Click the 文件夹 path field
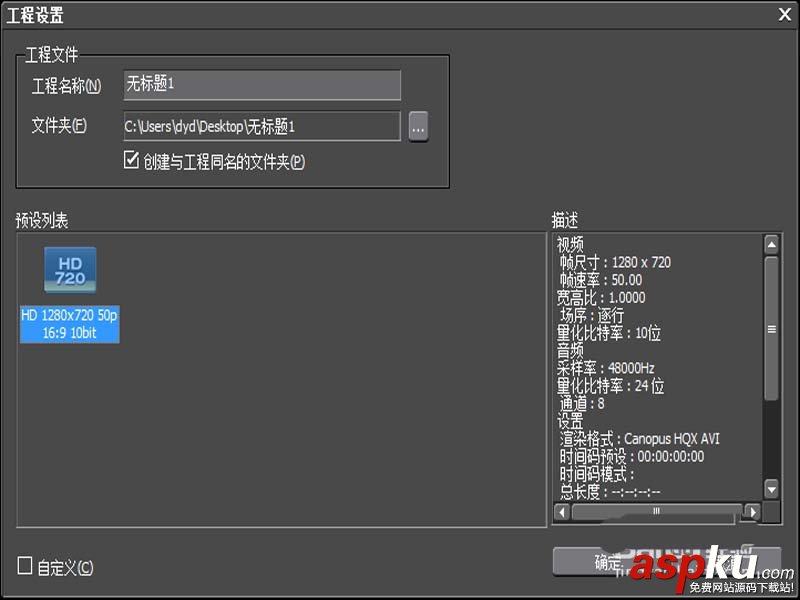 click(260, 127)
